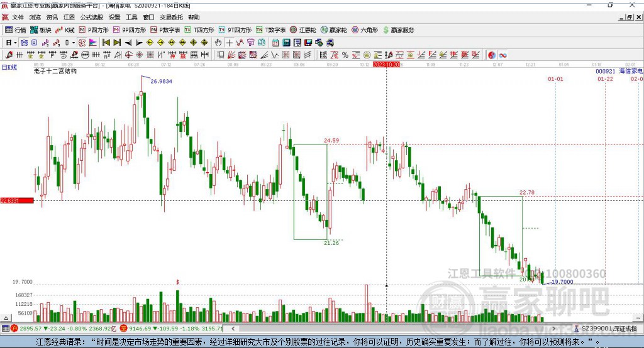The image size is (644, 348).
Task: Click the infinity loop icon
Action: coord(502,55)
